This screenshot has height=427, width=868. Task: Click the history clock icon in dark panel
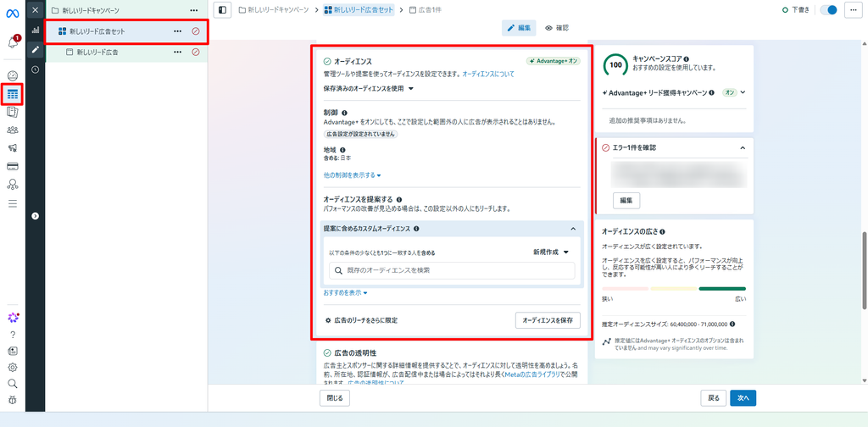[36, 69]
